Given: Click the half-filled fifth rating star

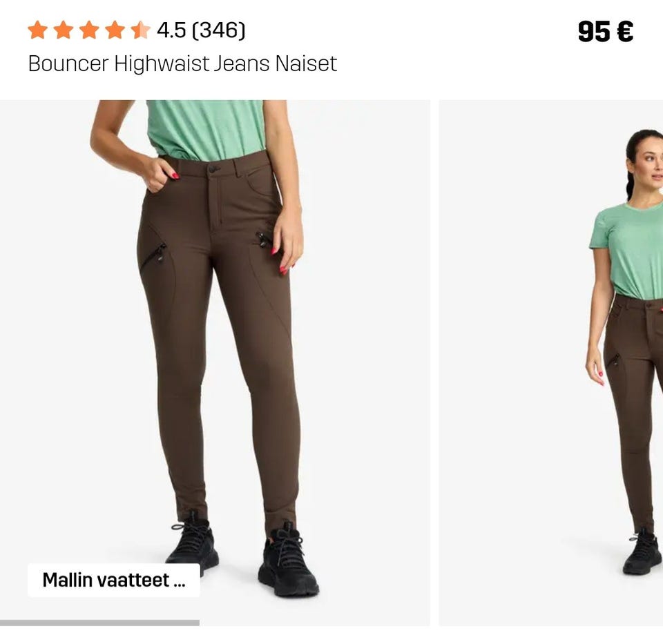Looking at the screenshot, I should tap(140, 30).
